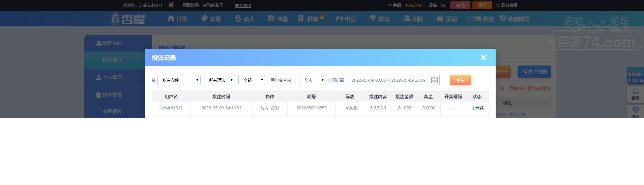Expand the balance chevron next to 余额
This screenshot has height=185, width=644.
point(390,5)
